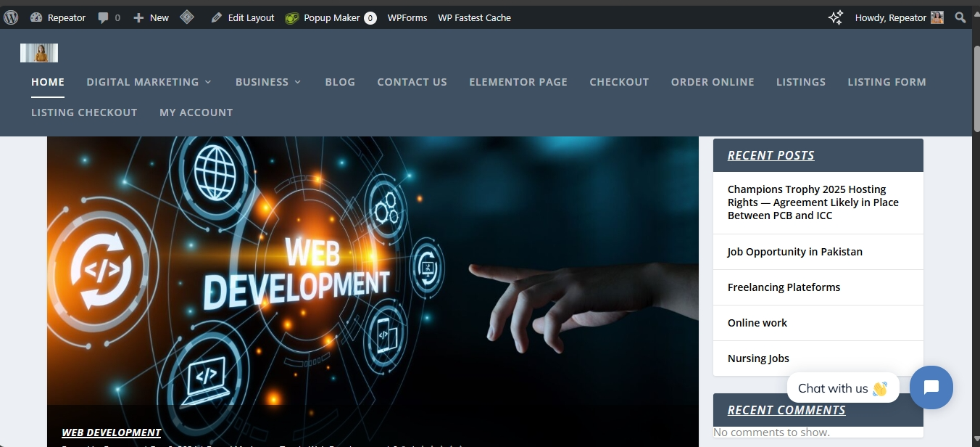Screen dimensions: 980x447
Task: Open the Job Opportunity in Pakistan post
Action: 794,252
